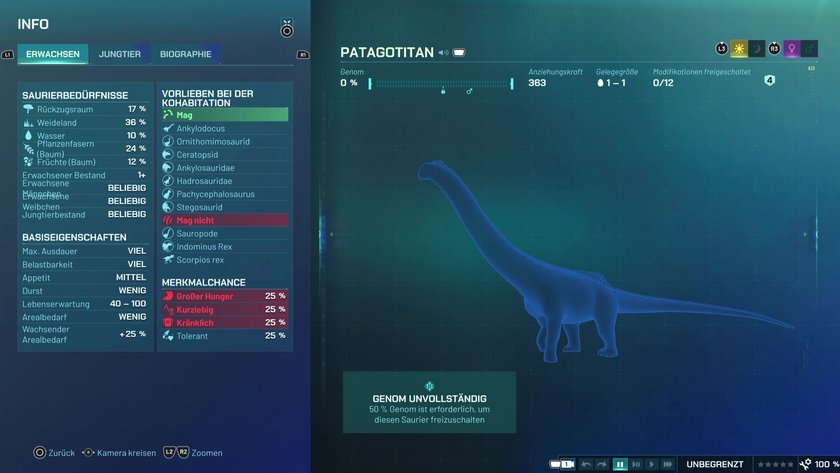
Task: Select the Stegosaurid entry
Action: pyautogui.click(x=225, y=207)
